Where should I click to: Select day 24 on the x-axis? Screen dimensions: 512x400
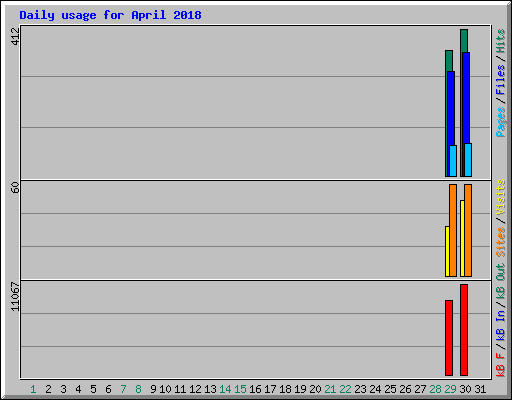pyautogui.click(x=375, y=389)
